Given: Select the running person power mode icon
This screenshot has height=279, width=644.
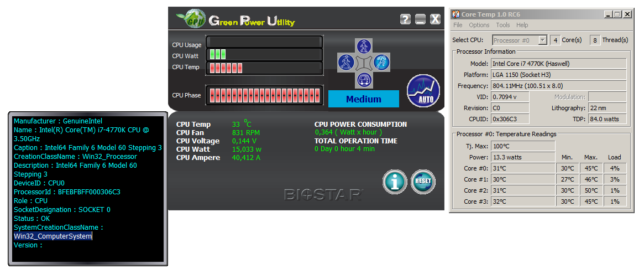Looking at the screenshot, I should pyautogui.click(x=381, y=63).
